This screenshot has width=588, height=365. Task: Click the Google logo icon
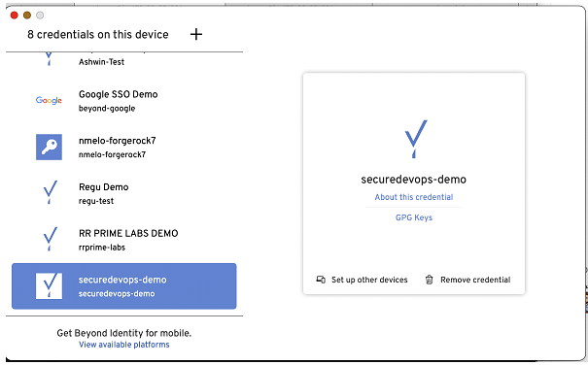point(49,100)
